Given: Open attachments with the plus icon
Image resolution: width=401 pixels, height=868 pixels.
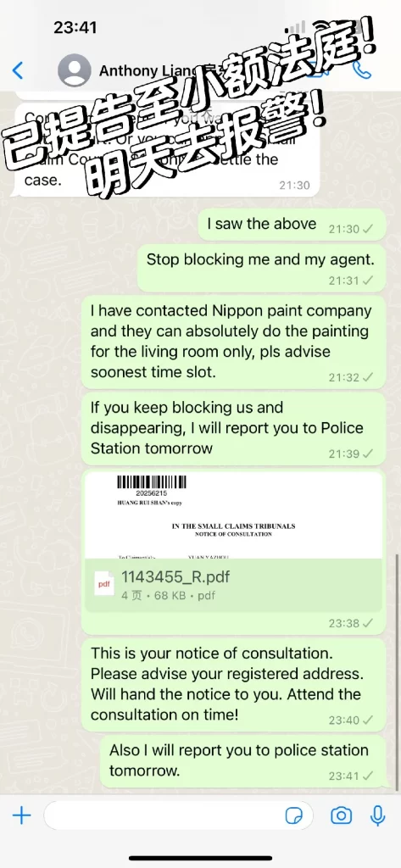Looking at the screenshot, I should (x=21, y=815).
